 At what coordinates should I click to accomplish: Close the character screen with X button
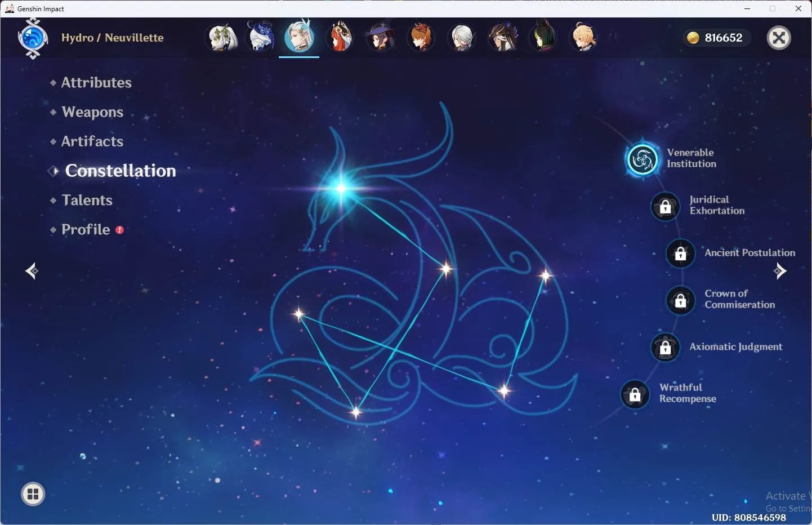point(779,38)
